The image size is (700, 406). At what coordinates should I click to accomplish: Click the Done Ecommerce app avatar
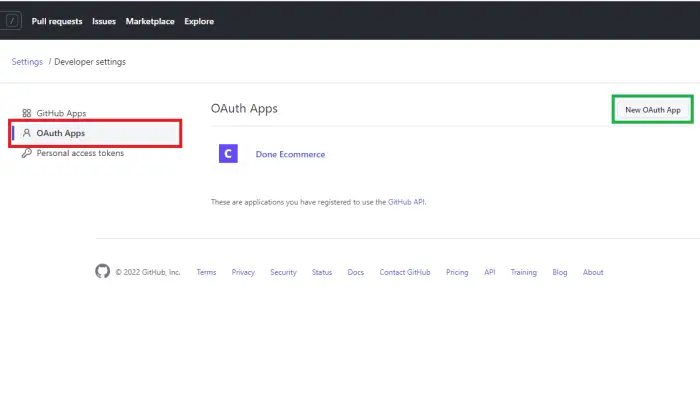point(228,154)
